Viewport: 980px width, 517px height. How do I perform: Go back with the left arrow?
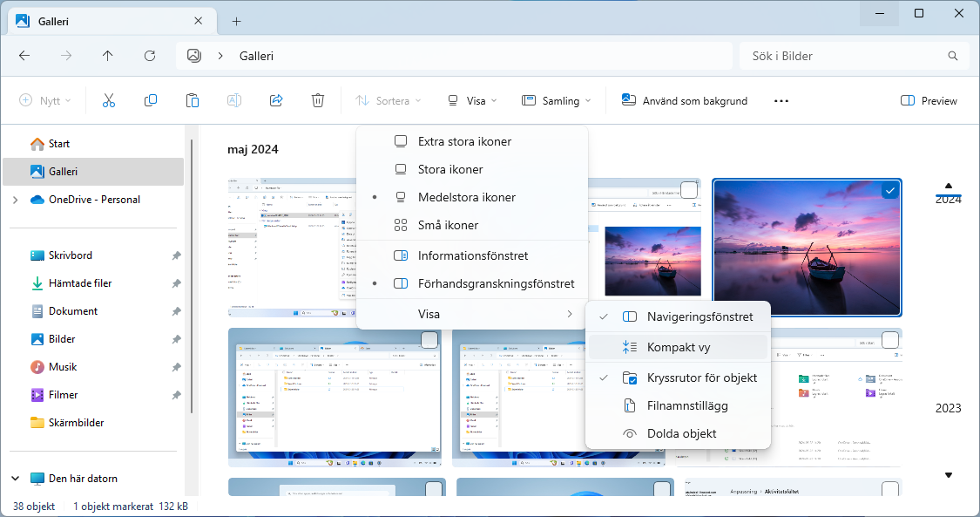click(x=24, y=56)
